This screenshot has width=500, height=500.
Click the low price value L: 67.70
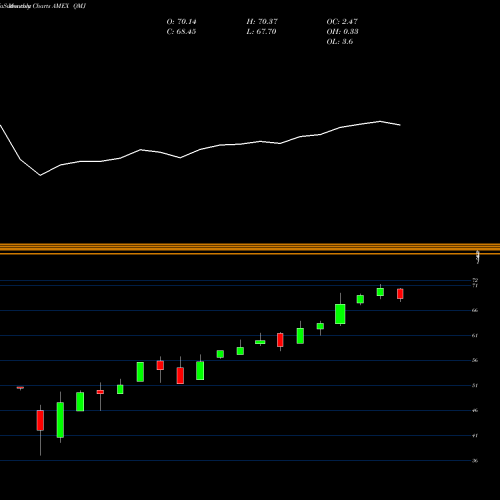[261, 32]
